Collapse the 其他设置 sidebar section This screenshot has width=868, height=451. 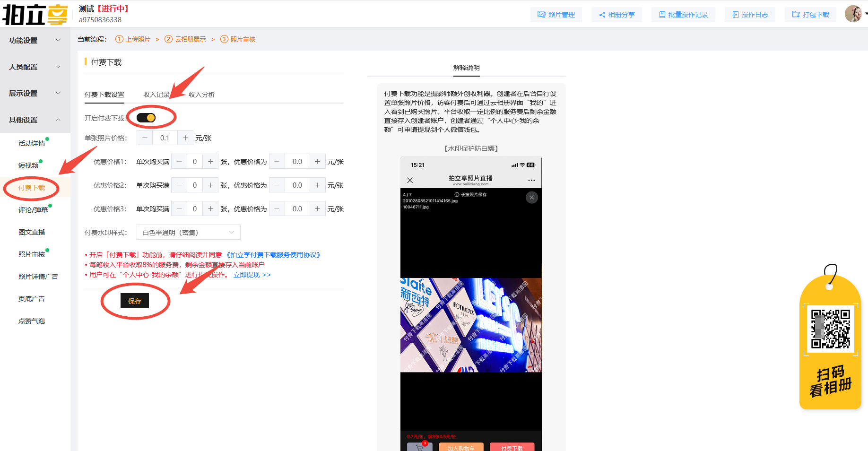pyautogui.click(x=35, y=120)
